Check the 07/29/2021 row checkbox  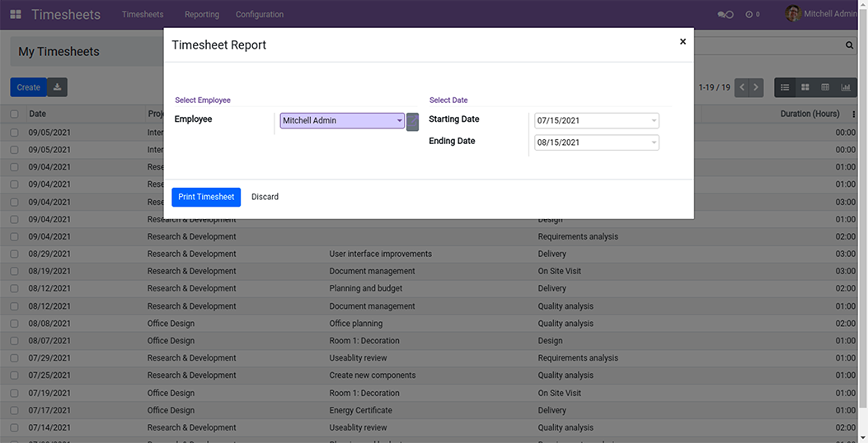[x=14, y=358]
